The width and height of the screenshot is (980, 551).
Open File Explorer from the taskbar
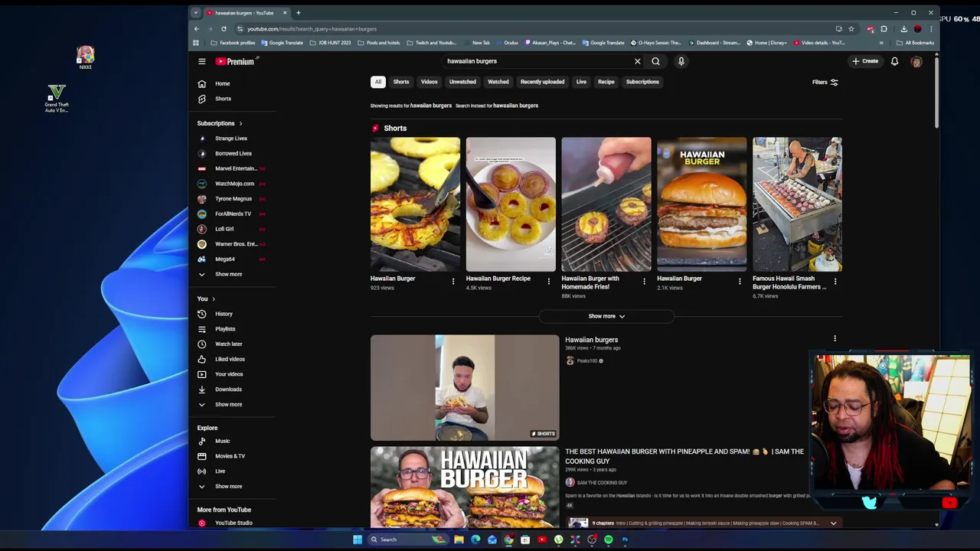pyautogui.click(x=459, y=540)
